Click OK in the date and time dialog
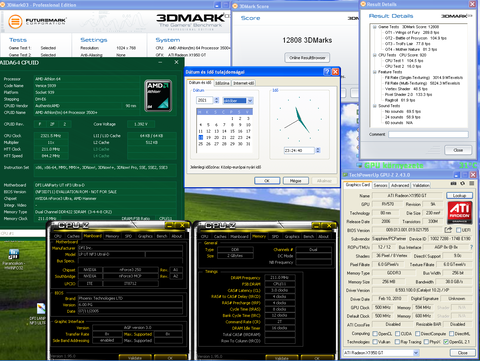The height and width of the screenshot is (361, 480). pyautogui.click(x=267, y=181)
